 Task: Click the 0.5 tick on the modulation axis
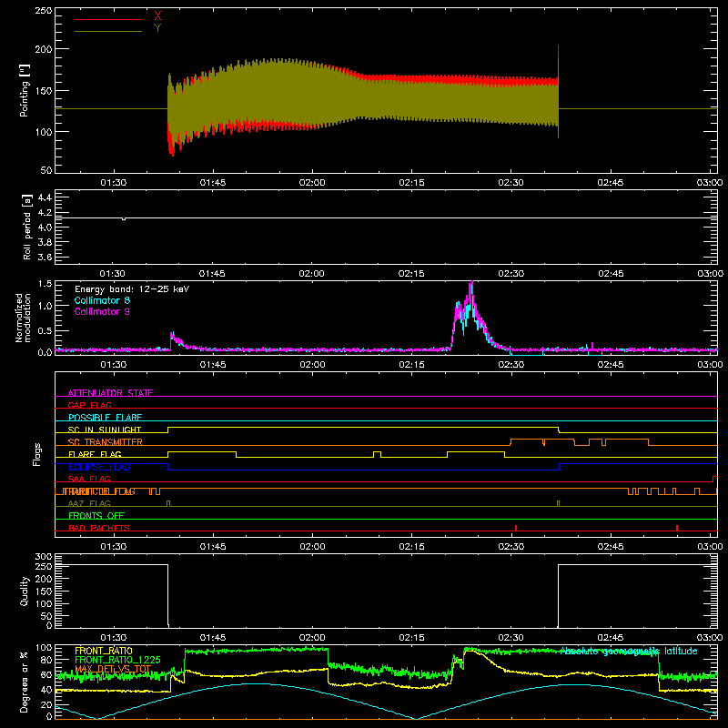point(45,331)
